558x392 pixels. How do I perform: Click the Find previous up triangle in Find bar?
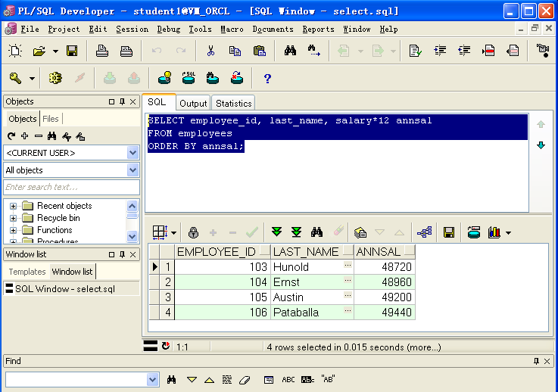coord(209,380)
